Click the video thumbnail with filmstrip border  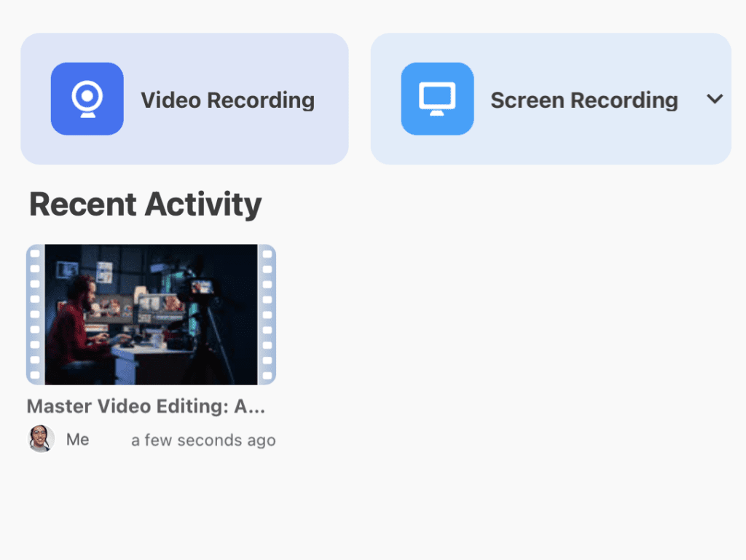[x=151, y=314]
